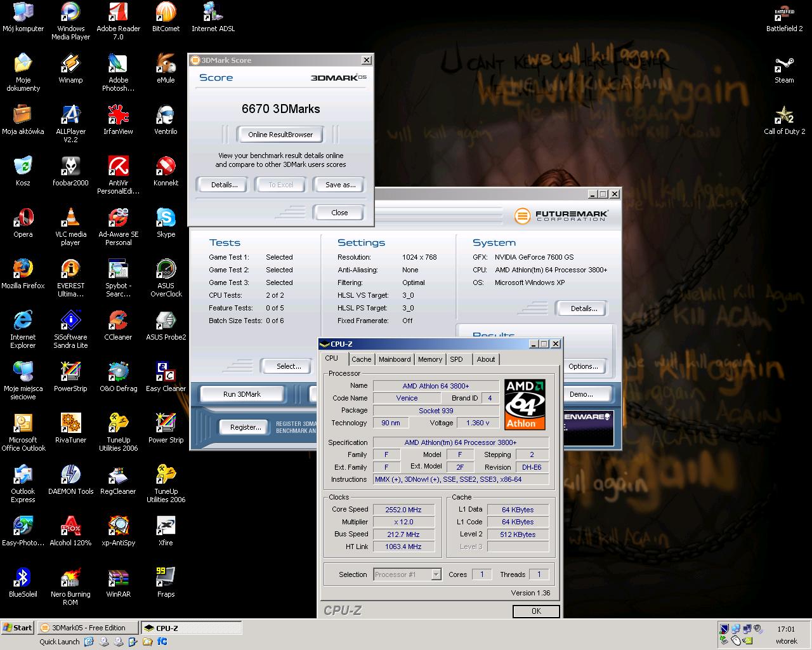Viewport: 812px width, 650px height.
Task: Click the 'NVIDIA GeForce 7600 GS' GFX text
Action: pyautogui.click(x=534, y=257)
